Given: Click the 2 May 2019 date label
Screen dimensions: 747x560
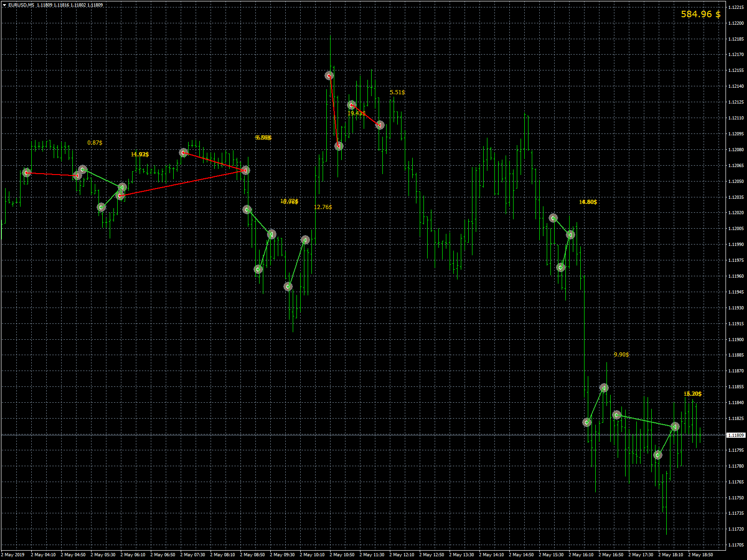Looking at the screenshot, I should coord(13,555).
